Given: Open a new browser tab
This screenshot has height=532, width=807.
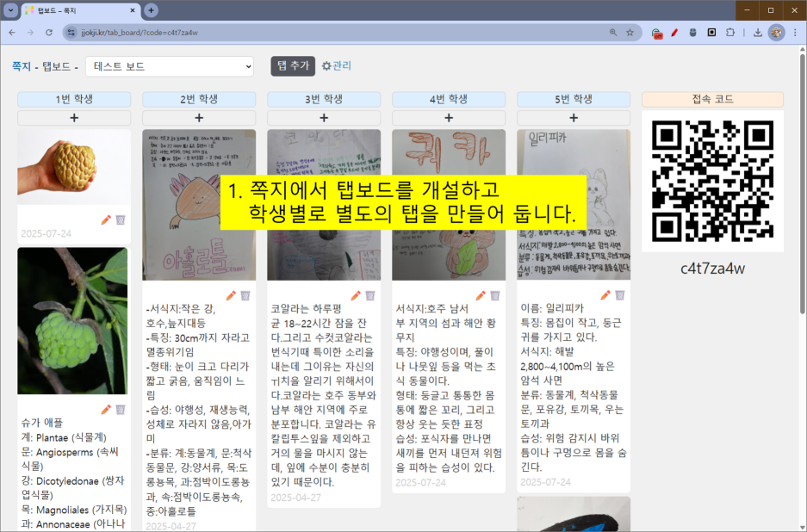Looking at the screenshot, I should click(151, 10).
